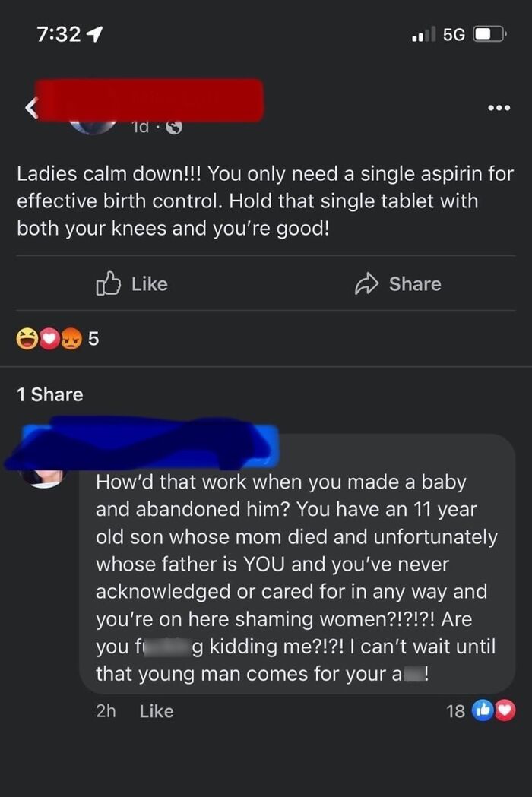Tap the Share arrow button on the post
Screen dimensions: 532x797
click(x=397, y=284)
